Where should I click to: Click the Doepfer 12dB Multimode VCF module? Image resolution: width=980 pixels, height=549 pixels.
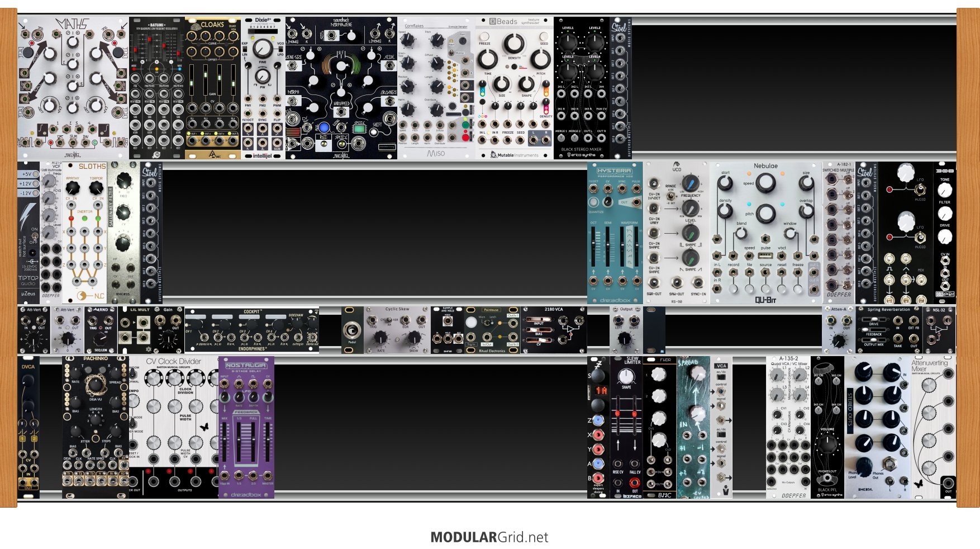click(x=51, y=233)
